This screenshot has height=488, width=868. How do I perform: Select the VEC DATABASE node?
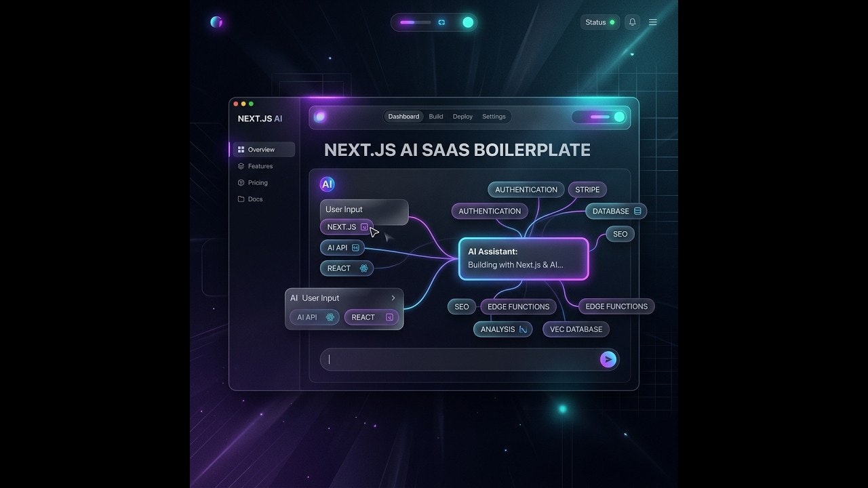tap(576, 329)
